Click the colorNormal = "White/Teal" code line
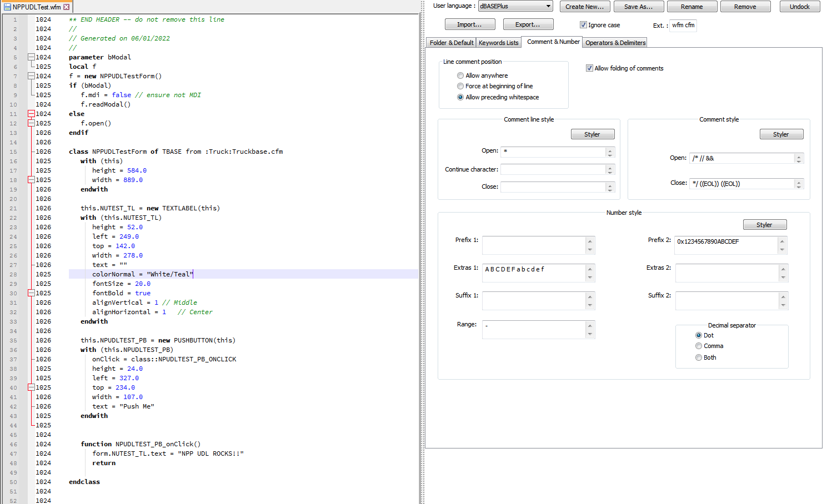This screenshot has height=504, width=832. pyautogui.click(x=142, y=274)
